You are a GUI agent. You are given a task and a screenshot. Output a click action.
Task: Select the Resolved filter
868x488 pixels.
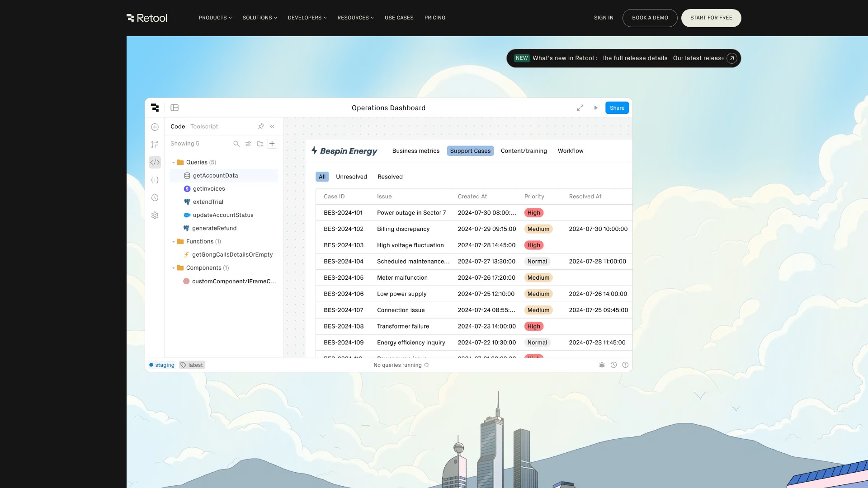[390, 177]
